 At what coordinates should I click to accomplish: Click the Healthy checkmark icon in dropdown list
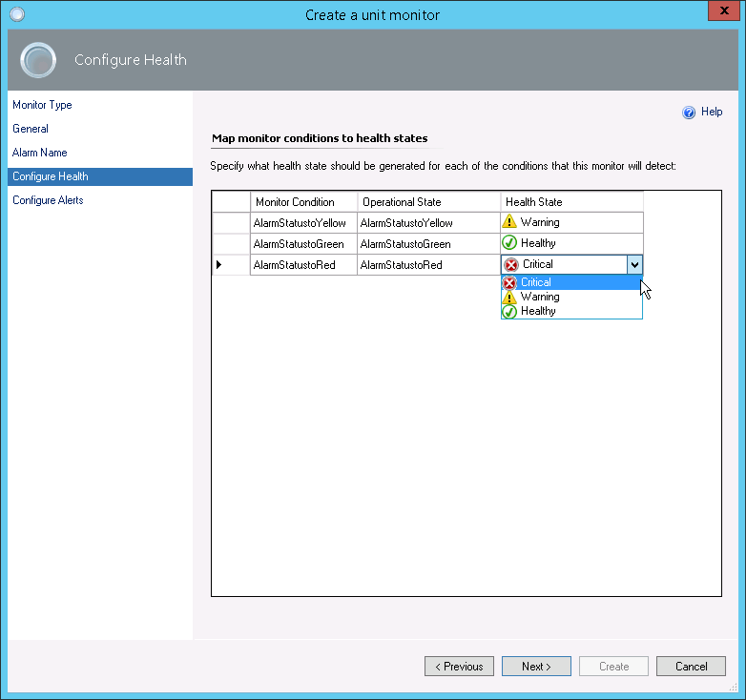509,312
